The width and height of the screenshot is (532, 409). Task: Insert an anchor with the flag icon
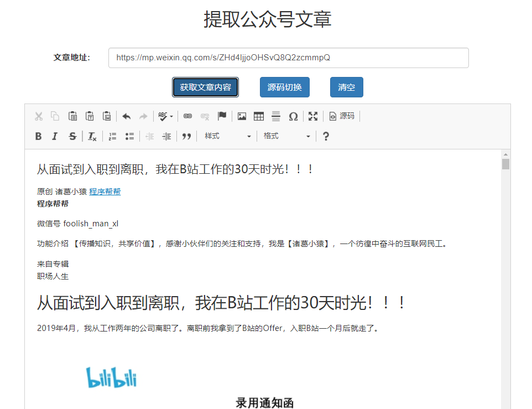tap(222, 116)
